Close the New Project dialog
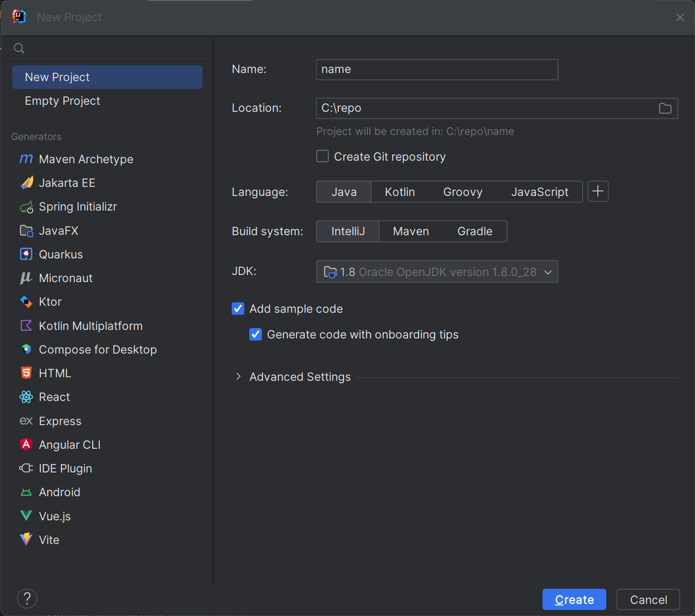The height and width of the screenshot is (616, 695). point(680,17)
